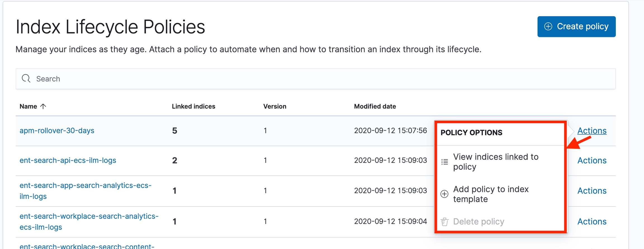Click the list icon for View indices
The height and width of the screenshot is (249, 644).
[x=444, y=162]
